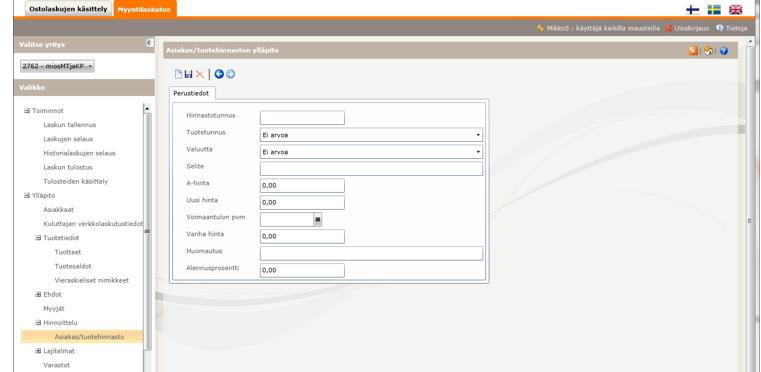Click the Selite input field
The height and width of the screenshot is (372, 761).
371,169
